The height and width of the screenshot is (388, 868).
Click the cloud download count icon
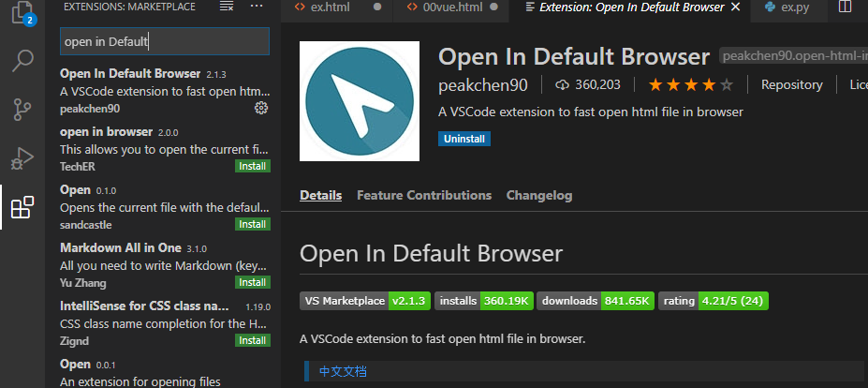click(x=563, y=84)
